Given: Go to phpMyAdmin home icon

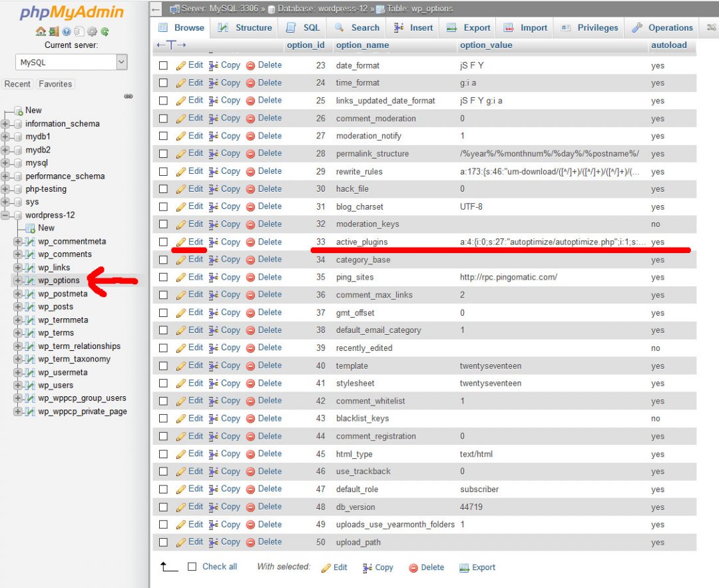Looking at the screenshot, I should point(41,31).
